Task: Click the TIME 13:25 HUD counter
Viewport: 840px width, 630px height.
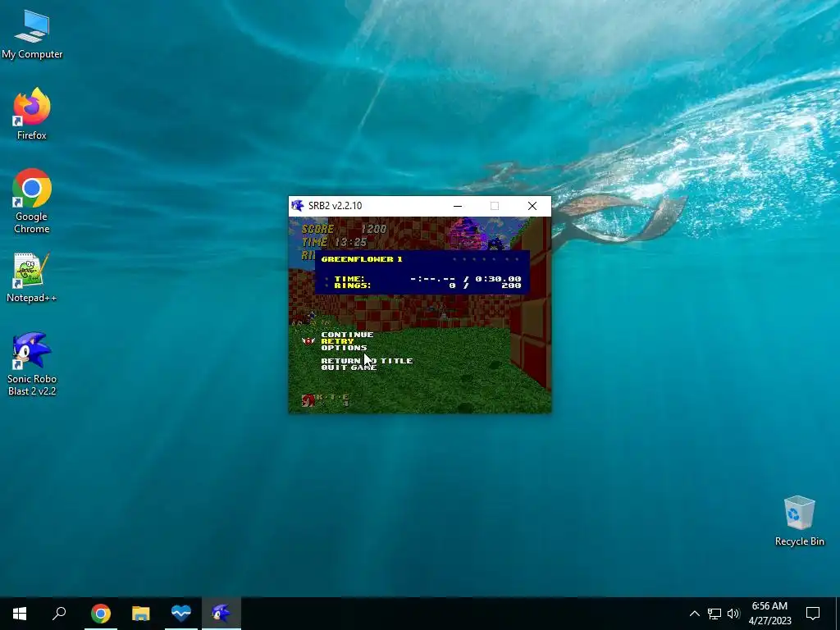Action: (x=335, y=242)
